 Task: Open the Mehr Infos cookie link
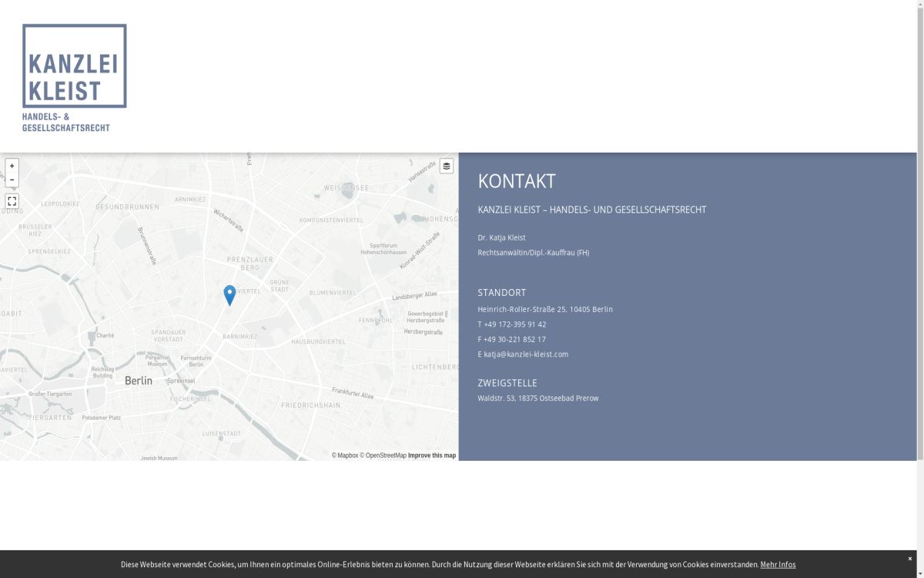[x=778, y=565]
